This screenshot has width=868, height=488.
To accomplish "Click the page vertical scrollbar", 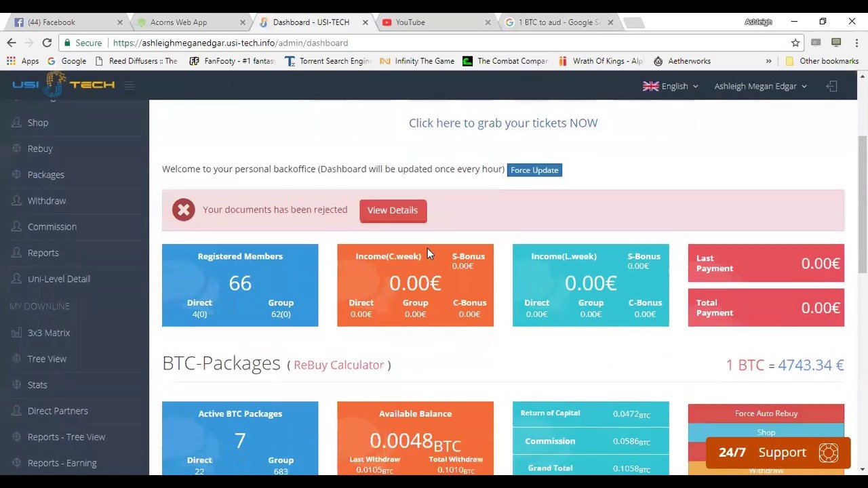I will (863, 203).
